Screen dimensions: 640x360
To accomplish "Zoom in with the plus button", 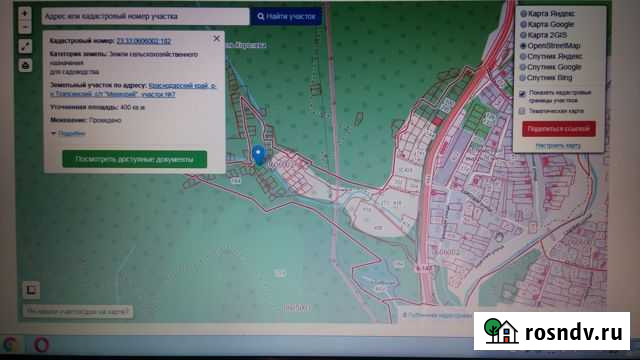I will pos(25,13).
